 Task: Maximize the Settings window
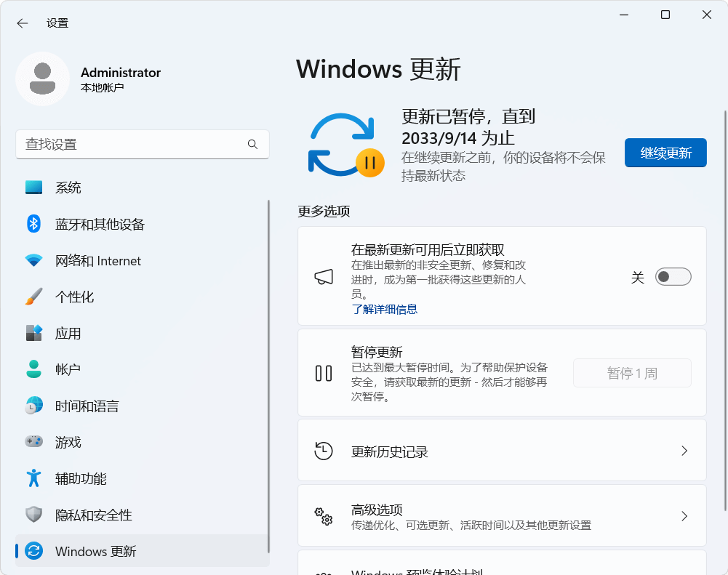pyautogui.click(x=665, y=15)
